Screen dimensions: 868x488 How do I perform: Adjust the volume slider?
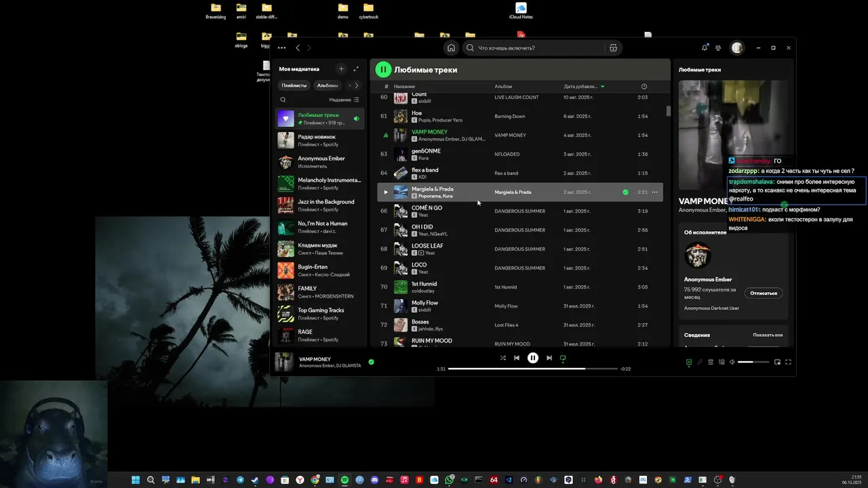tap(754, 362)
